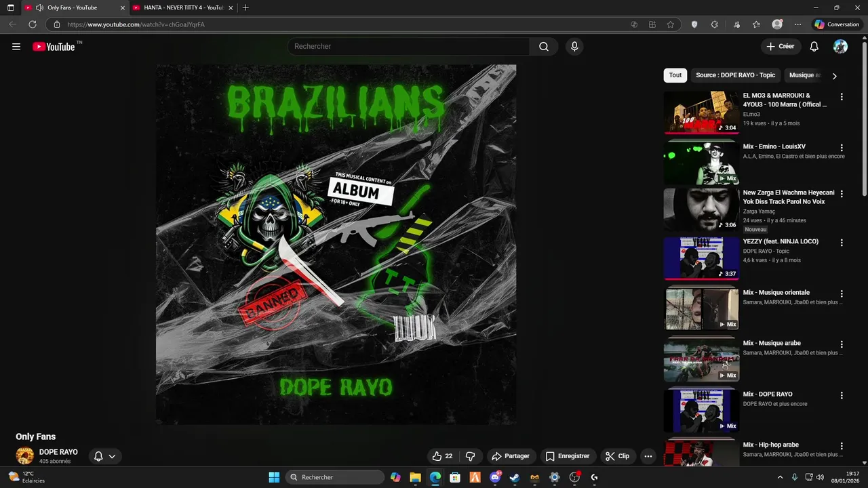Create a clip with the Clip button
868x488 pixels.
618,456
